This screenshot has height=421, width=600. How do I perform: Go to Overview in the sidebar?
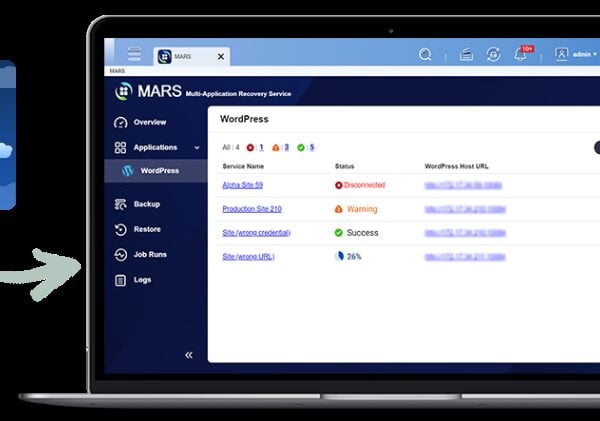150,122
